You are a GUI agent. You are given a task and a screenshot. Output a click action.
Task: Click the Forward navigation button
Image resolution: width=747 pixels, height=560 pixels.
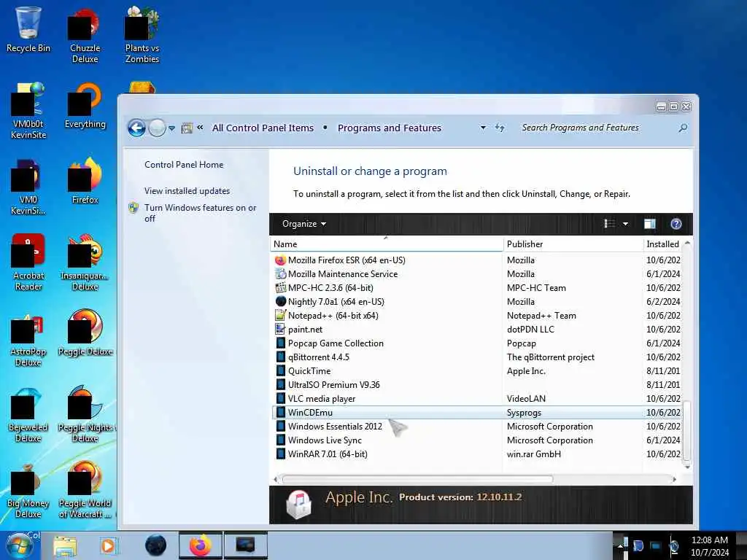157,128
